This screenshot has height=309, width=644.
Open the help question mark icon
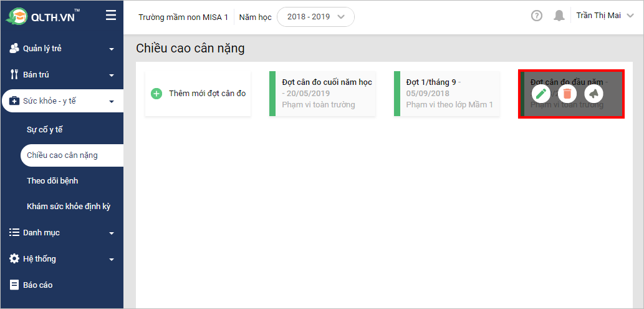click(x=537, y=16)
